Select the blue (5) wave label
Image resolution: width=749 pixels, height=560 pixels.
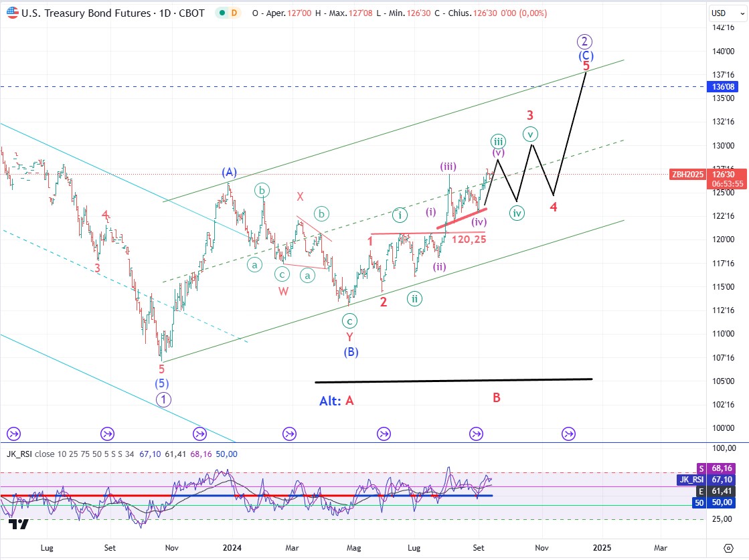[x=161, y=383]
